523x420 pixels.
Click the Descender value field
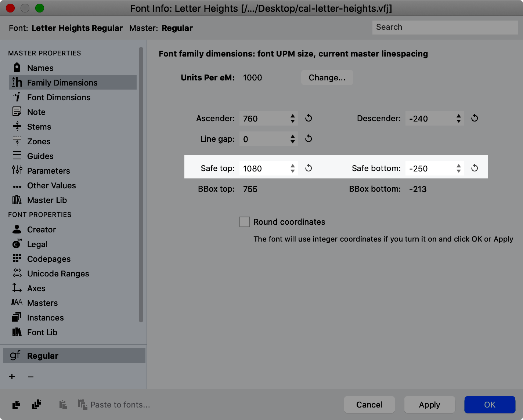point(435,118)
